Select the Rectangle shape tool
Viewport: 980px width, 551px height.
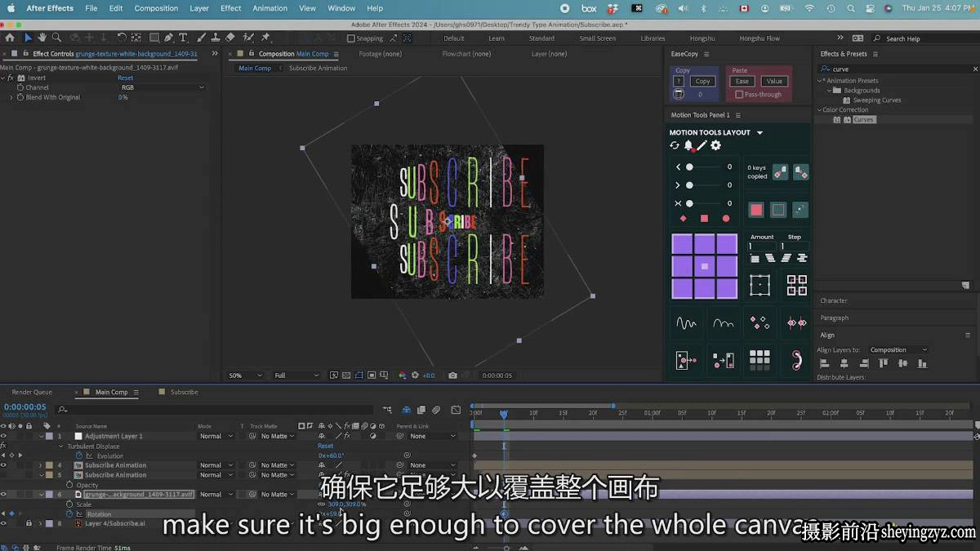(154, 38)
